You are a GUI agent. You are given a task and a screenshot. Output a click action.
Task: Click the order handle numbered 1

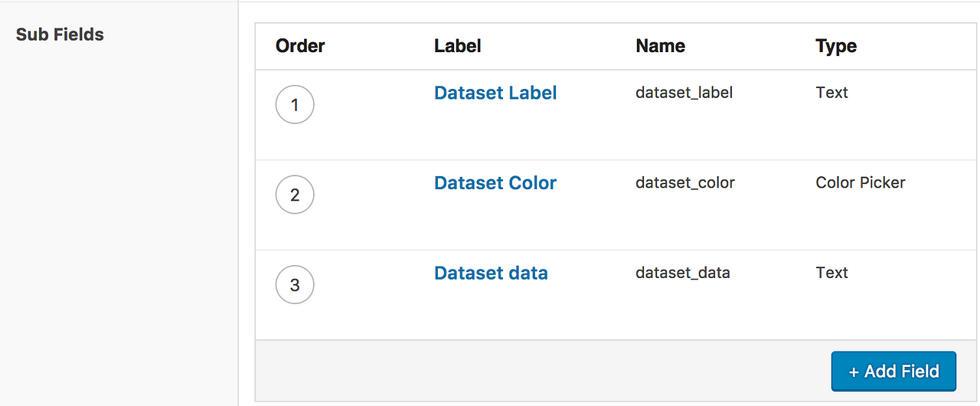(x=295, y=105)
